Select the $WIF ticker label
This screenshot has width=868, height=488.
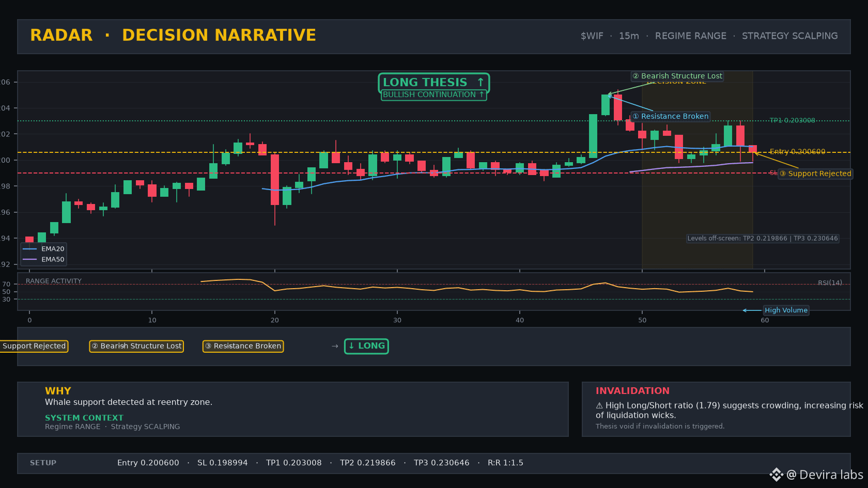(x=592, y=36)
